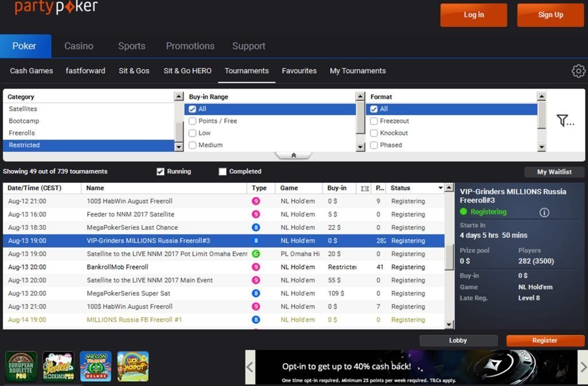Show next promotional banner
Image resolution: width=588 pixels, height=386 pixels.
click(x=583, y=367)
